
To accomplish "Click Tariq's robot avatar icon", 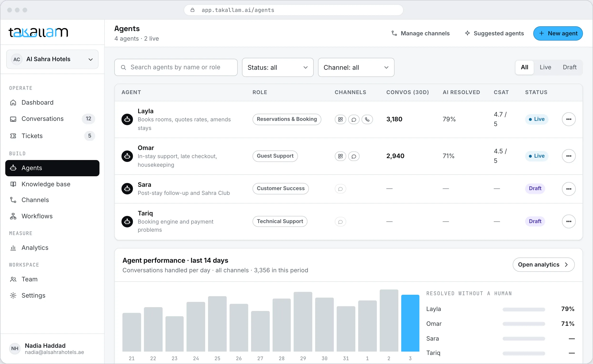I will tap(127, 221).
